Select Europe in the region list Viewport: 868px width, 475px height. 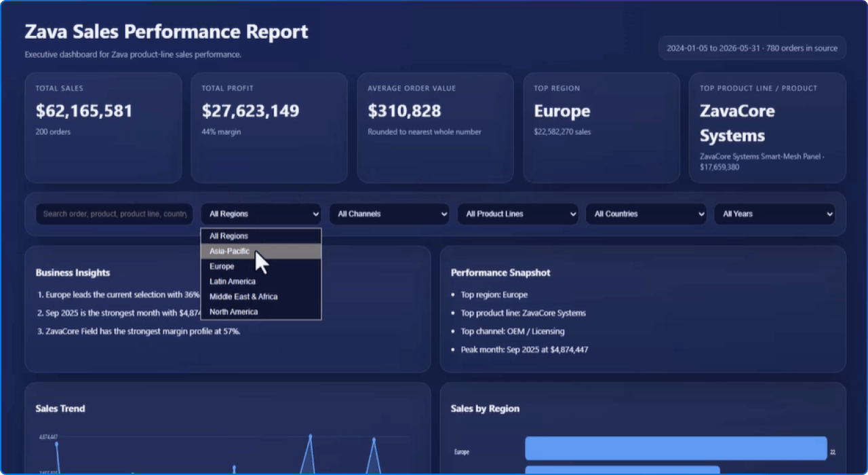261,266
